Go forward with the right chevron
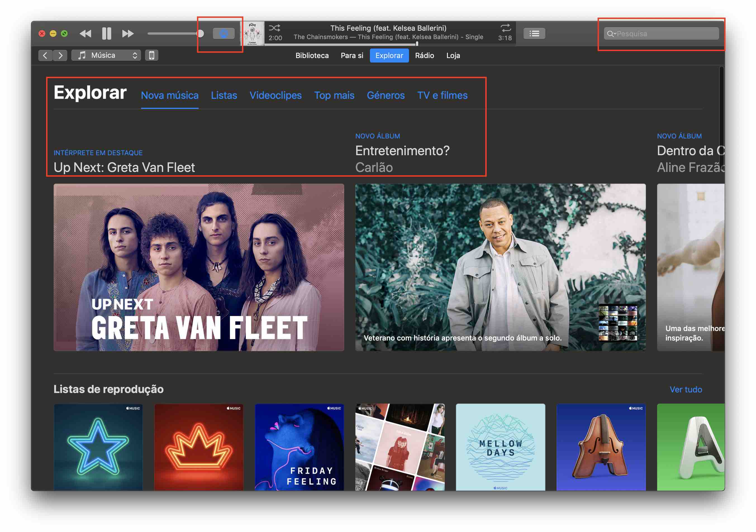756x532 pixels. point(60,55)
